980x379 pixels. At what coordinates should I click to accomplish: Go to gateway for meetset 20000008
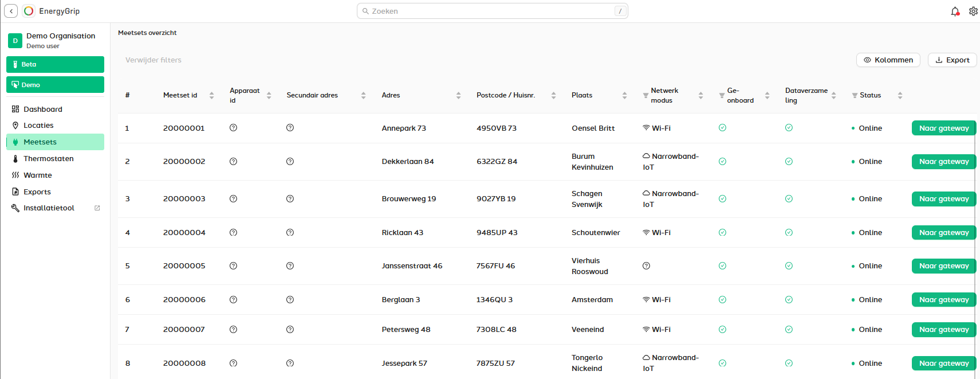[x=944, y=363]
